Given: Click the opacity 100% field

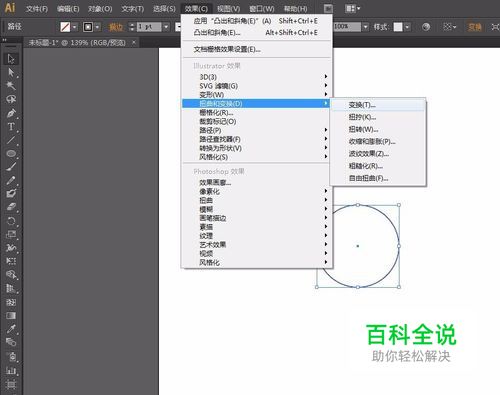Looking at the screenshot, I should tap(347, 27).
